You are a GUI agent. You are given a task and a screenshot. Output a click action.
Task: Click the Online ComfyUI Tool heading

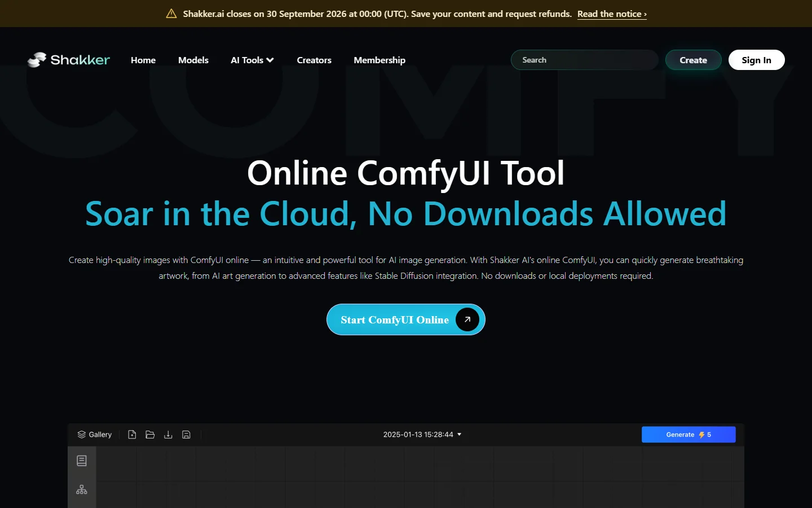[x=406, y=173]
